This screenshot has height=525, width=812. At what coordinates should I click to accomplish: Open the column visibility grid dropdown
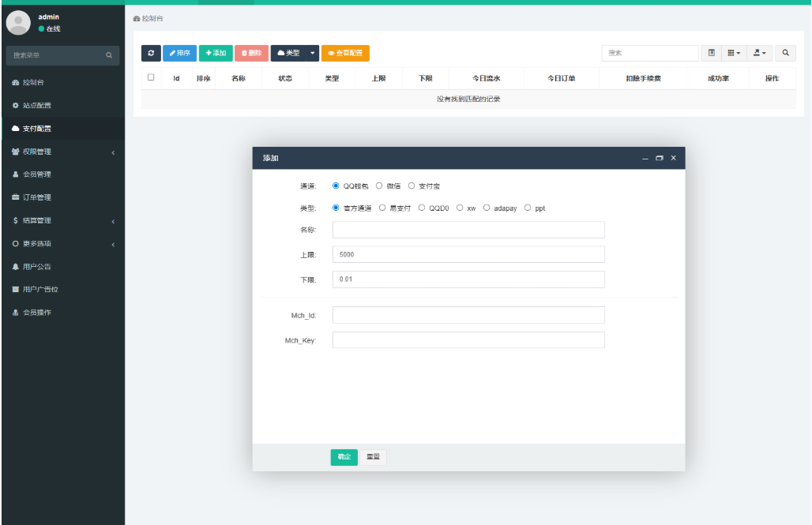(734, 53)
